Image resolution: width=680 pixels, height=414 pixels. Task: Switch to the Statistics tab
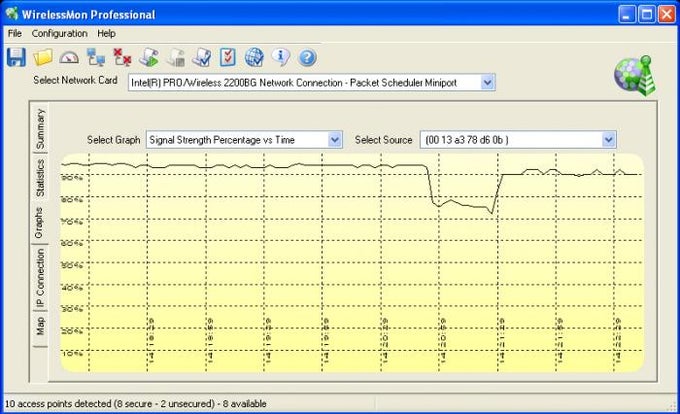tap(40, 178)
